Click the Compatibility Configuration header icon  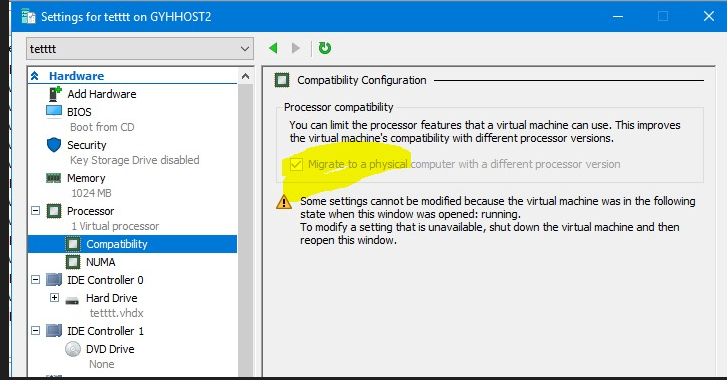click(x=282, y=80)
